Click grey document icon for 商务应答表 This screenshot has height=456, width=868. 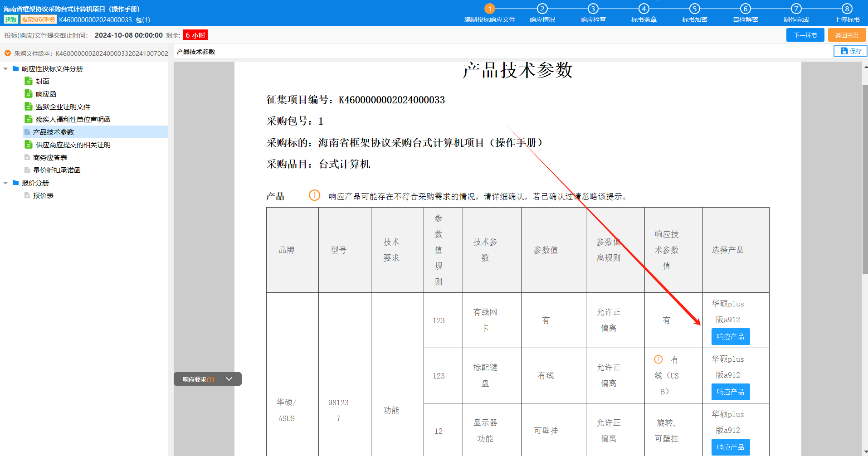tap(27, 157)
